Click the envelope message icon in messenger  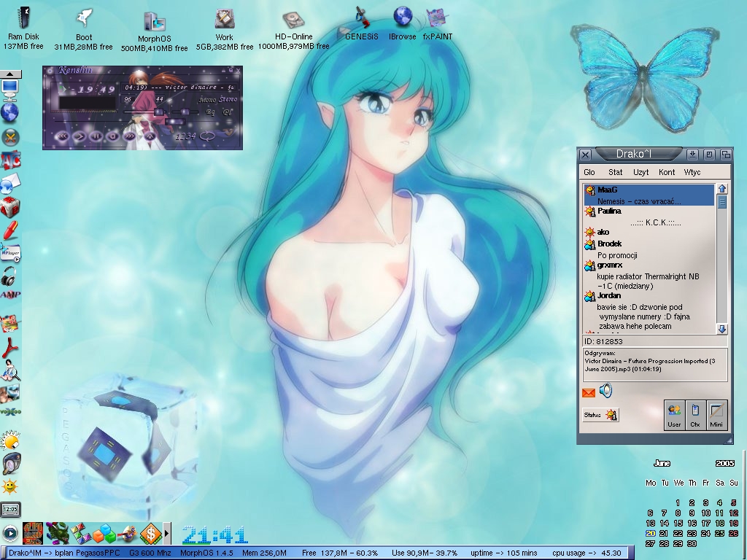pos(589,393)
